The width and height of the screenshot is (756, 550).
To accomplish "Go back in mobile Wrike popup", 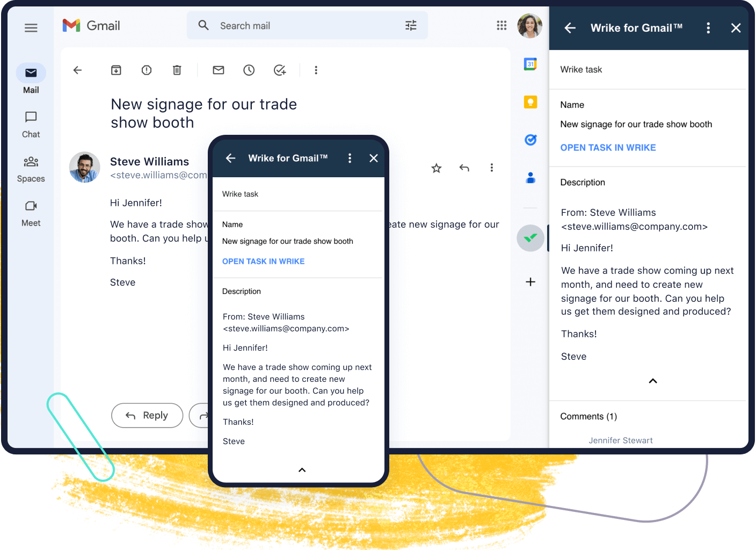I will point(231,158).
